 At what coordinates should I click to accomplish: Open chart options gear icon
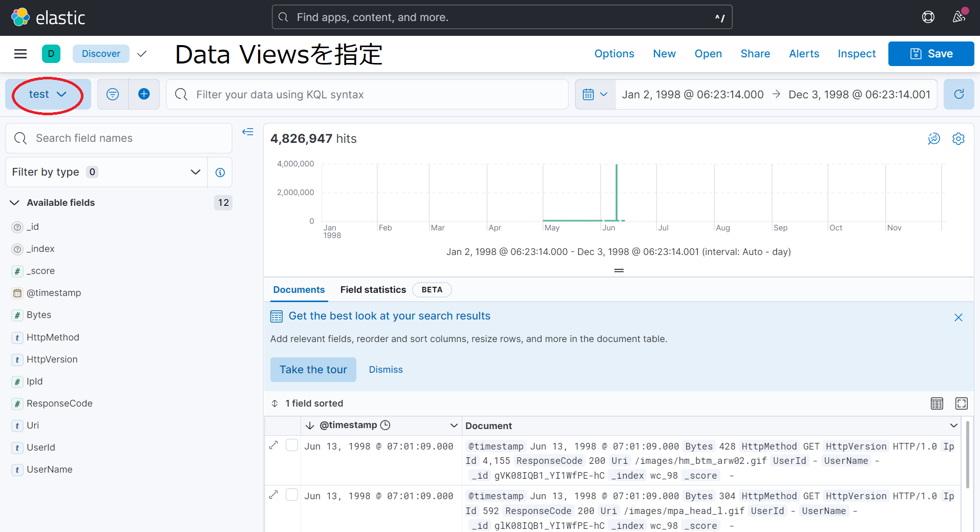[x=958, y=139]
